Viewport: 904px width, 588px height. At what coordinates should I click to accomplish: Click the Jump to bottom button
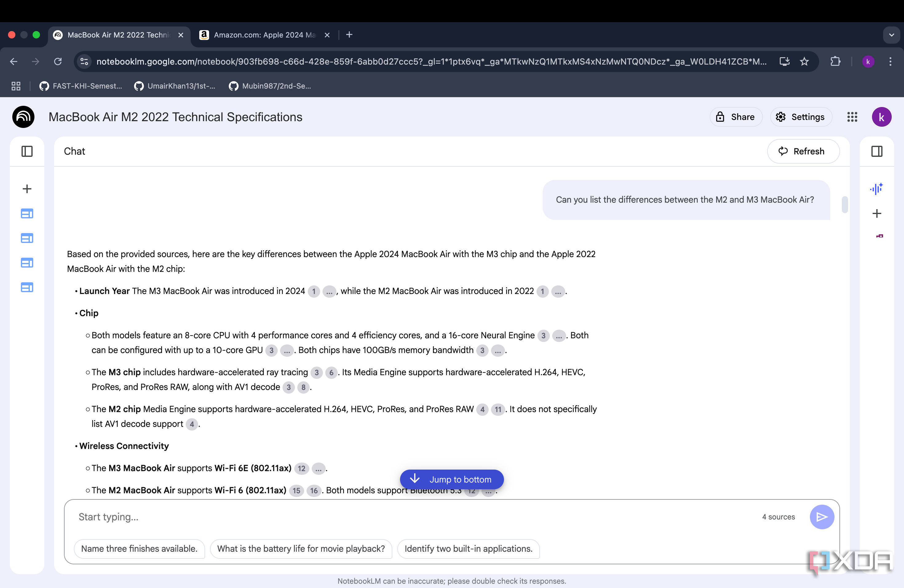pyautogui.click(x=452, y=479)
